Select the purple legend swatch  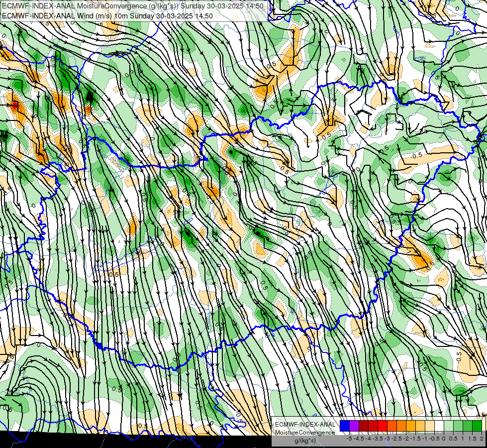[x=354, y=426]
